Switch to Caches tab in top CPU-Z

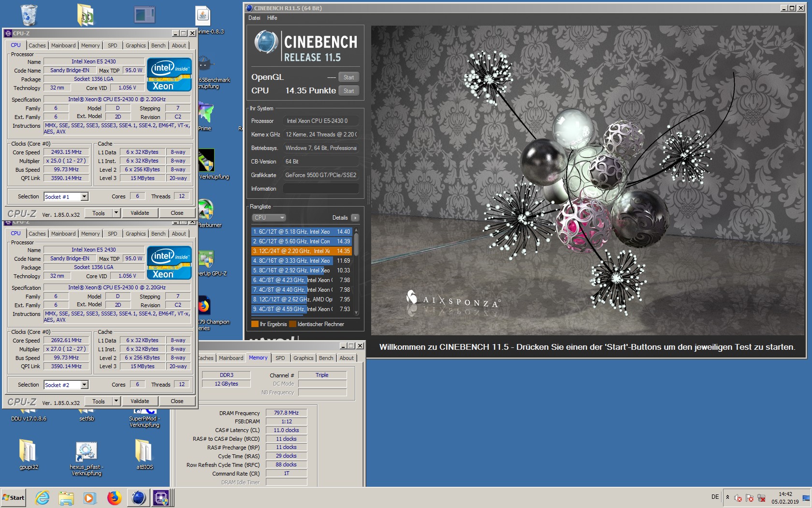click(x=37, y=45)
